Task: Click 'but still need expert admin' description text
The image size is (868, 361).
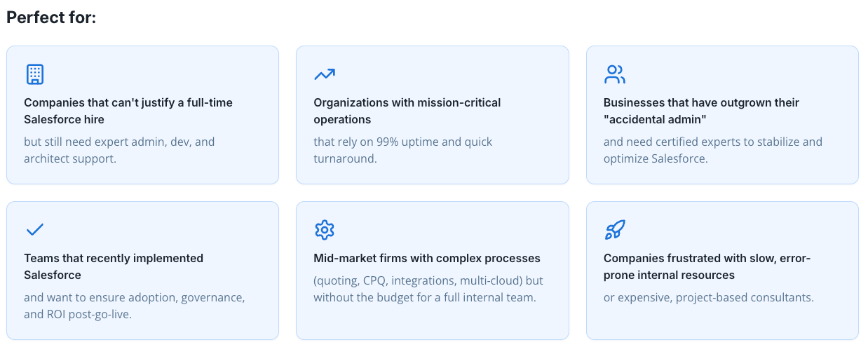Action: coord(119,142)
